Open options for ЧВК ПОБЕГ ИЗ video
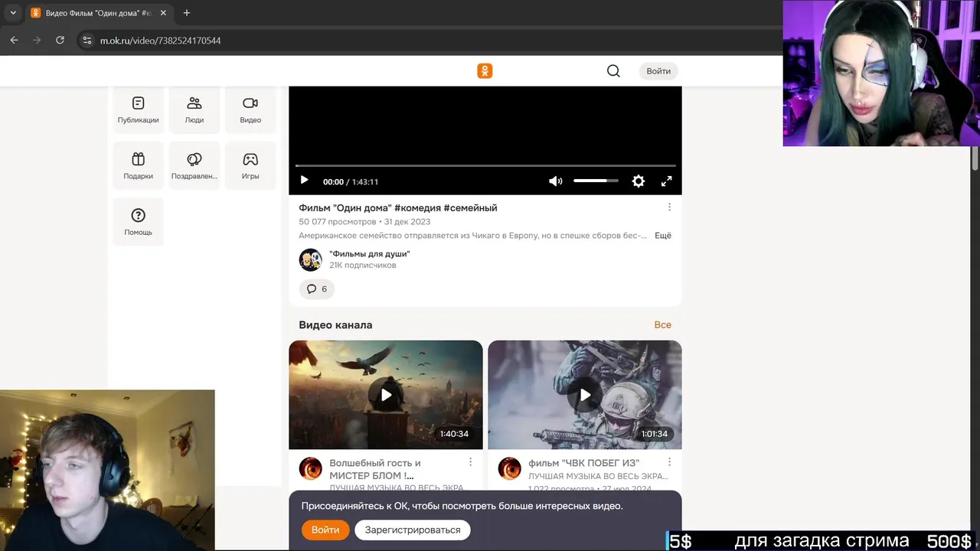 point(669,462)
